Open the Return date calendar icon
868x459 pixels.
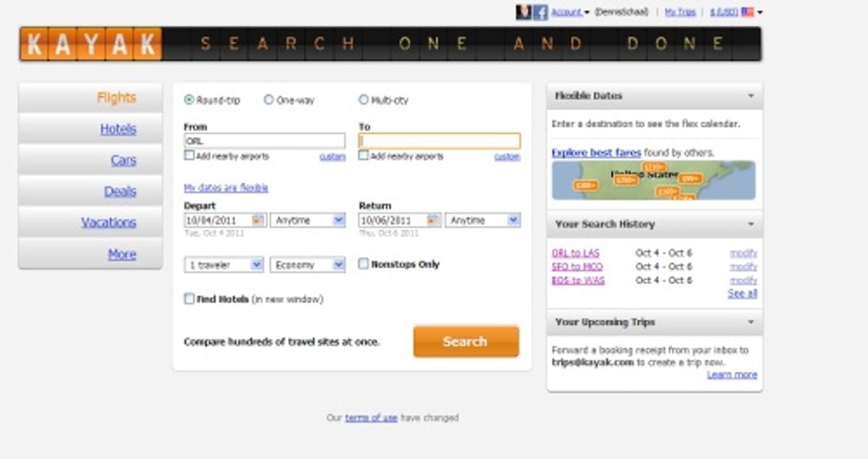433,219
